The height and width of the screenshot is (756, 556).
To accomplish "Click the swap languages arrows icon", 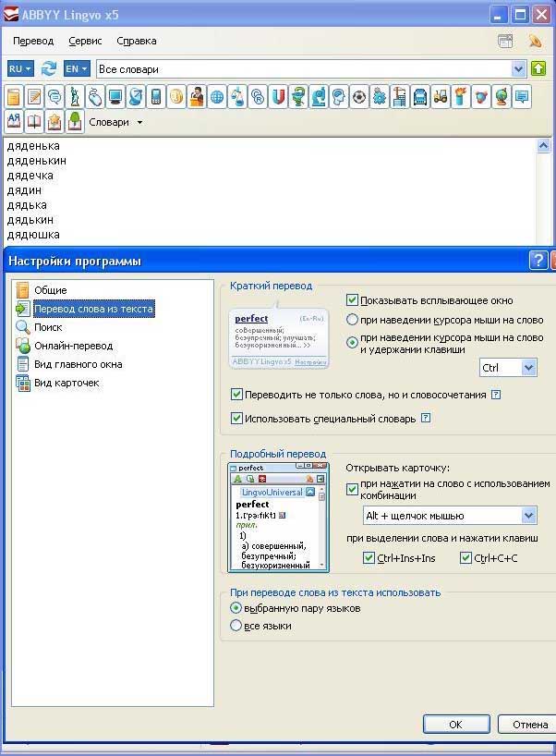I will [49, 69].
